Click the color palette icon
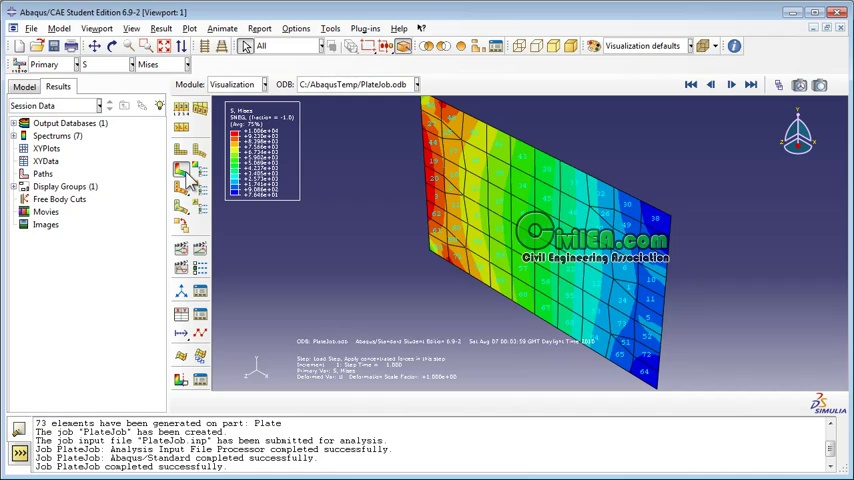Image resolution: width=854 pixels, height=480 pixels. [x=593, y=46]
